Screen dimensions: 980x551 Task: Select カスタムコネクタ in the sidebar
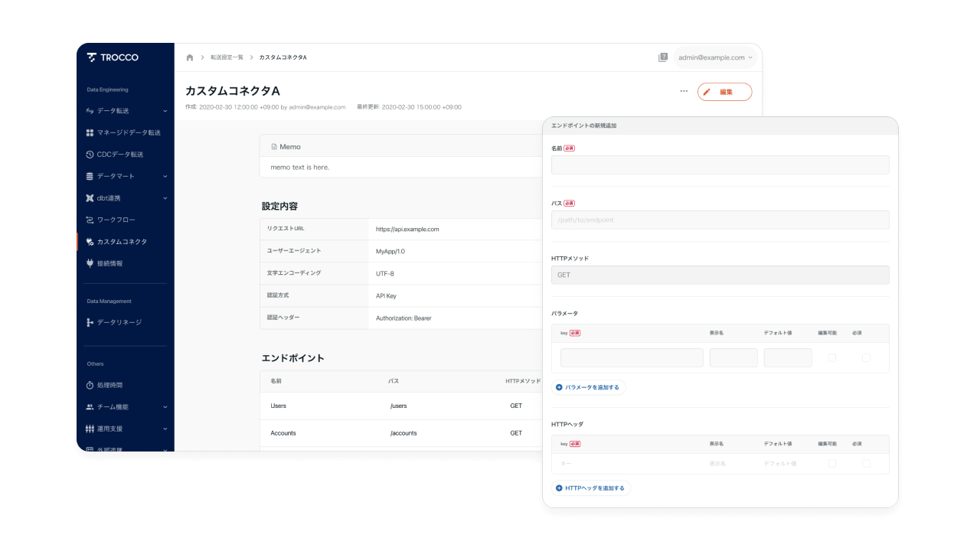pyautogui.click(x=122, y=242)
